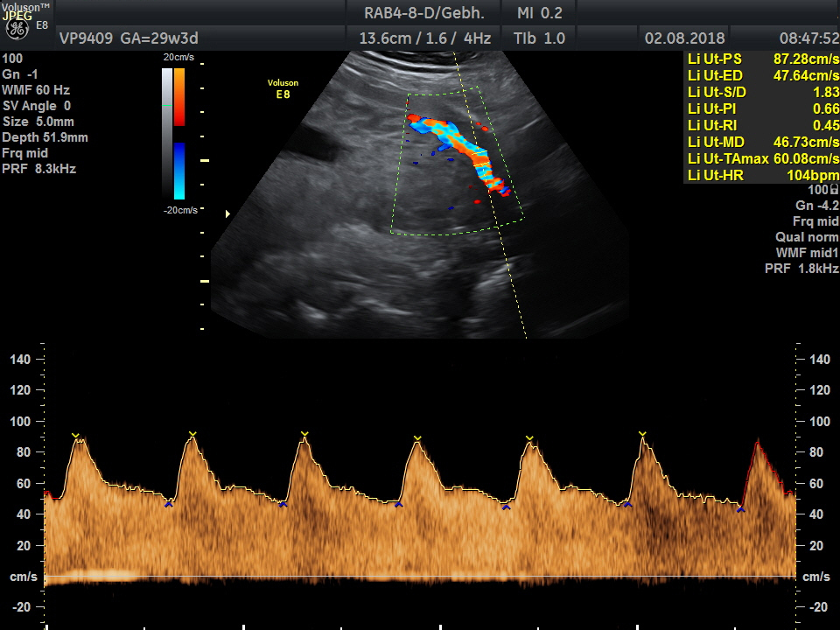Click the yellow Voluson E8 image label
Image resolution: width=840 pixels, height=630 pixels.
click(283, 88)
